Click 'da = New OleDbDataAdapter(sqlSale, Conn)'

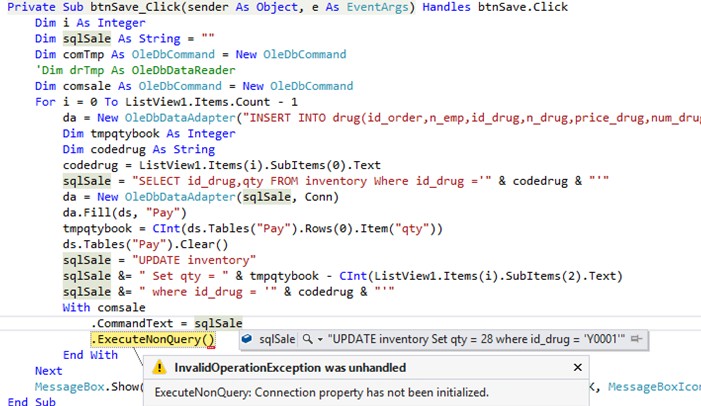click(201, 197)
